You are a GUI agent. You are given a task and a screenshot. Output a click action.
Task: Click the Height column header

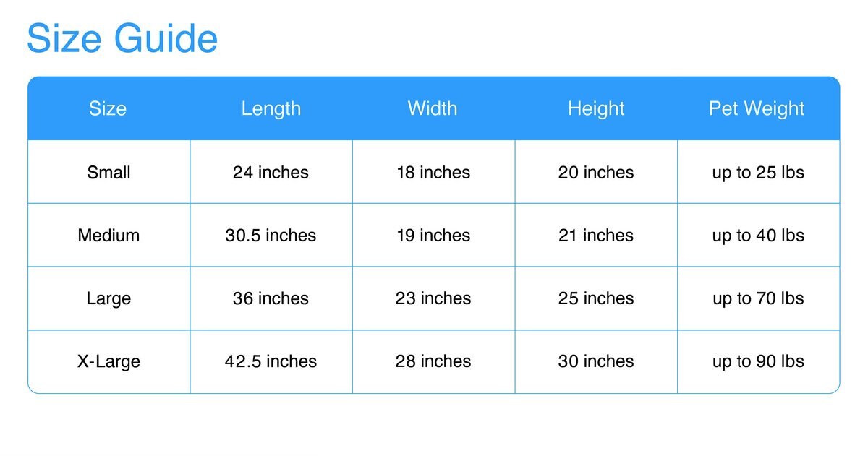point(596,109)
